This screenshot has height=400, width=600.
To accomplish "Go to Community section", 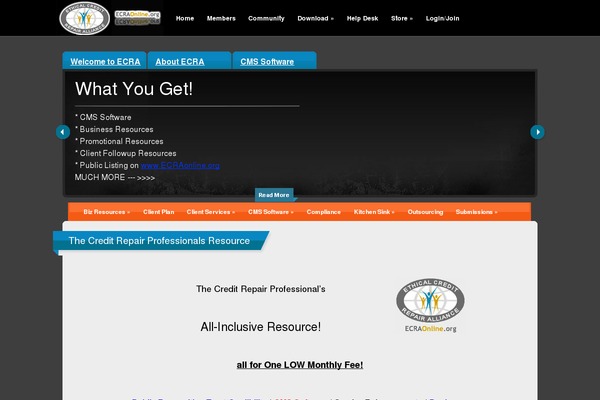I will pyautogui.click(x=266, y=18).
